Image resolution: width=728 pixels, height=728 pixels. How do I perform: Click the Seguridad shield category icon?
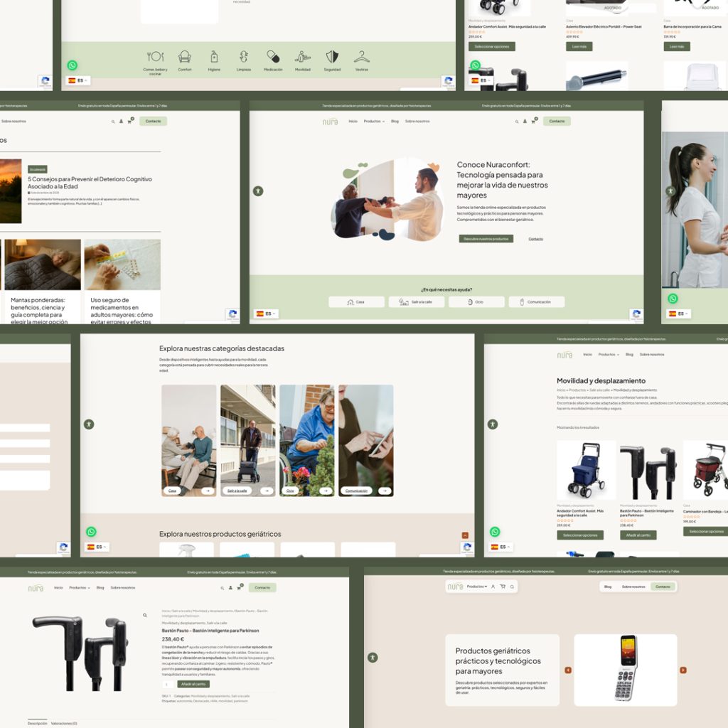[332, 57]
